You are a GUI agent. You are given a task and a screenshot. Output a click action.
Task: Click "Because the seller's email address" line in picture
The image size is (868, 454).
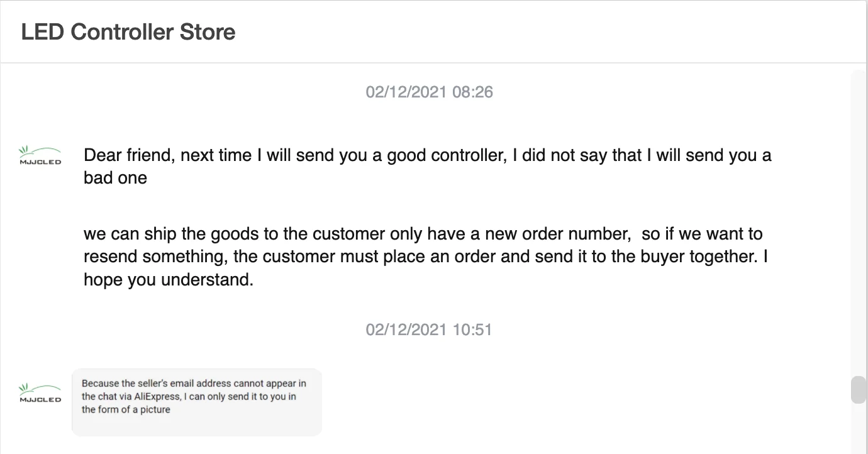[194, 384]
